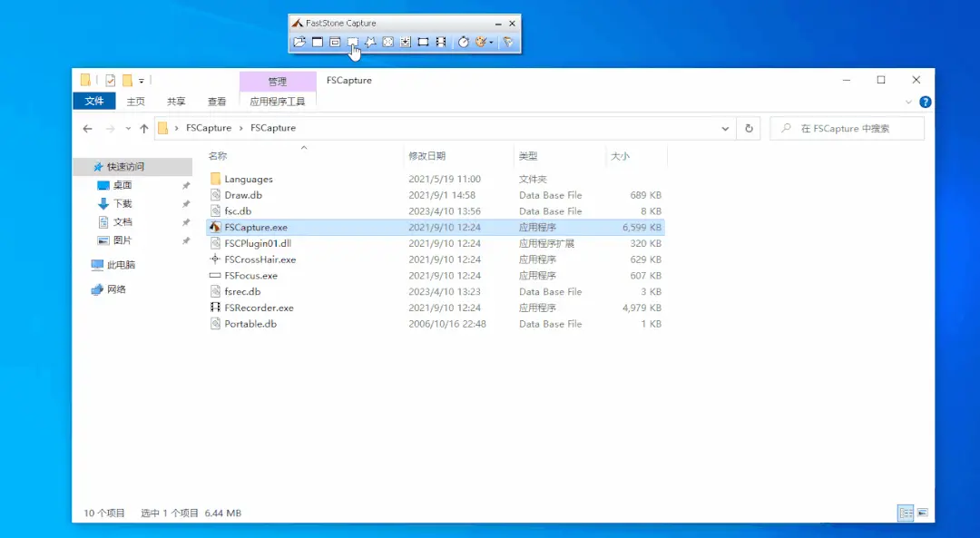Click the Delay Before Capture timer icon

tap(461, 41)
